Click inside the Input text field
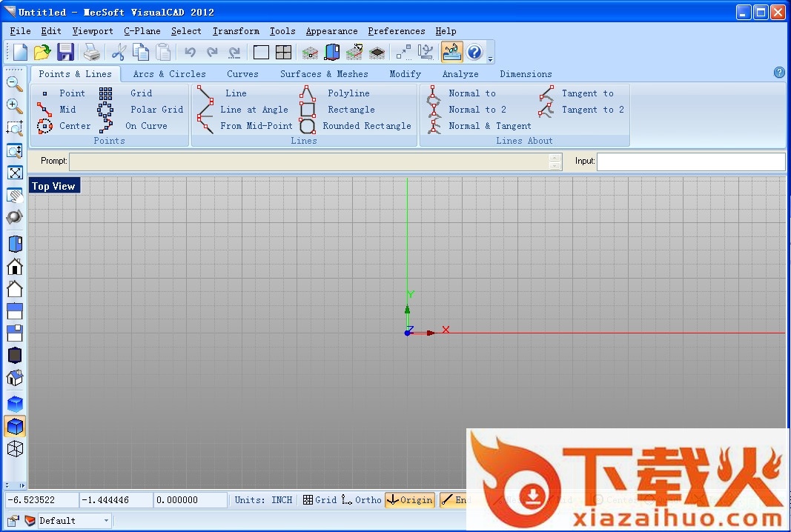This screenshot has width=791, height=532. [691, 162]
